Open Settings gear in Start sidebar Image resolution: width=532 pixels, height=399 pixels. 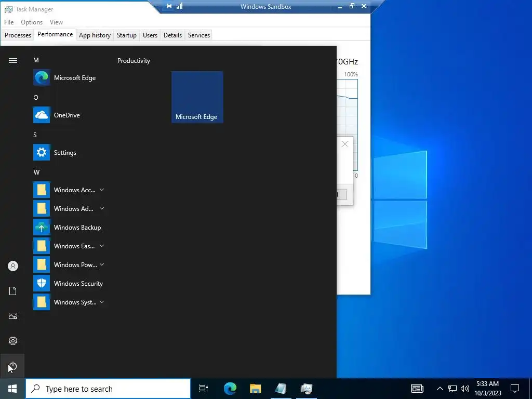click(x=13, y=341)
